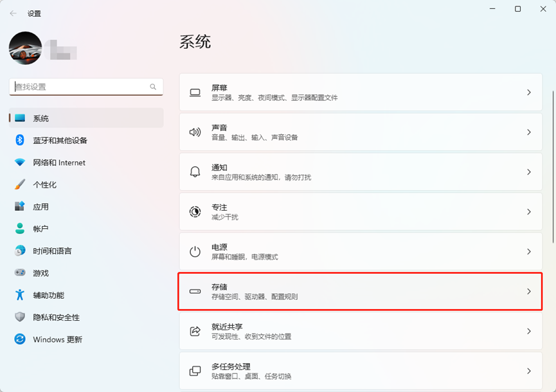Click the back arrow in title bar
Image resolution: width=556 pixels, height=392 pixels.
(13, 13)
